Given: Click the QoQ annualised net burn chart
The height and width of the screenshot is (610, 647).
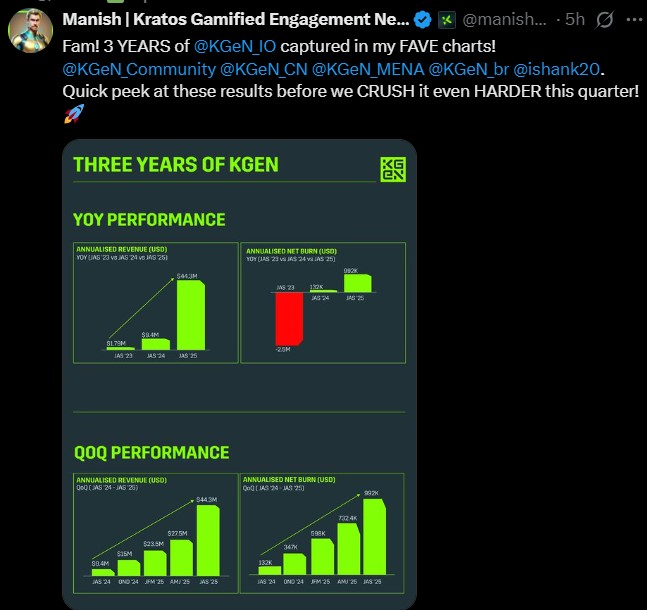Looking at the screenshot, I should pyautogui.click(x=323, y=531).
